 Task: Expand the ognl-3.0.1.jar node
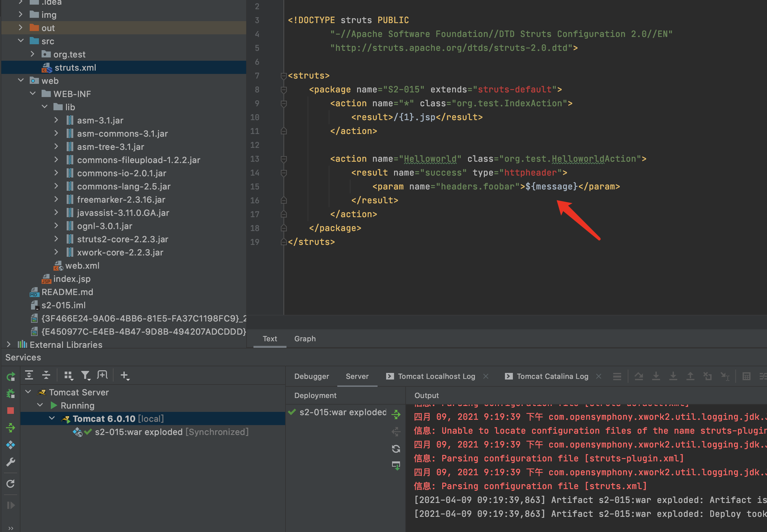point(56,225)
